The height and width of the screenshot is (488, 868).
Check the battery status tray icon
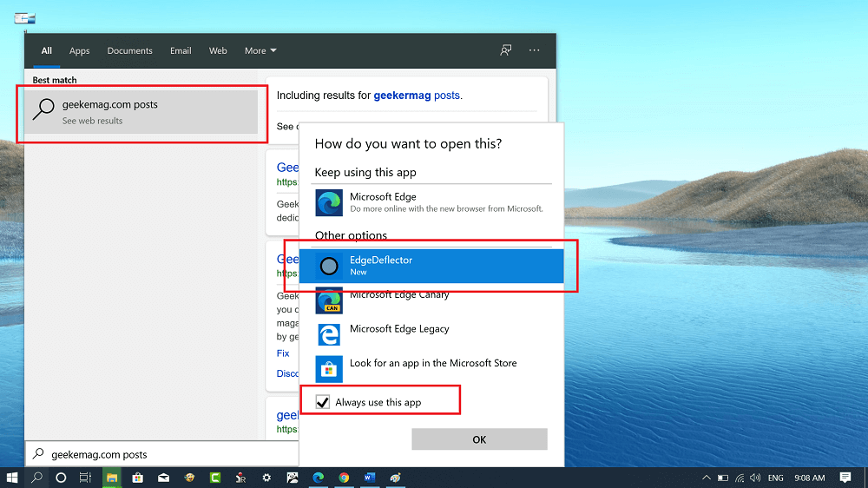(x=723, y=478)
